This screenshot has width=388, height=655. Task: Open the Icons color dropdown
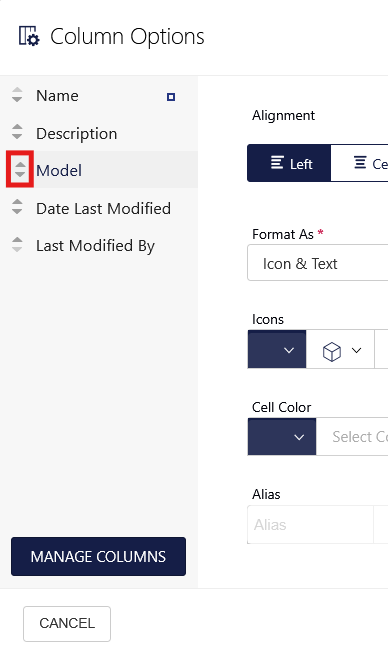277,349
